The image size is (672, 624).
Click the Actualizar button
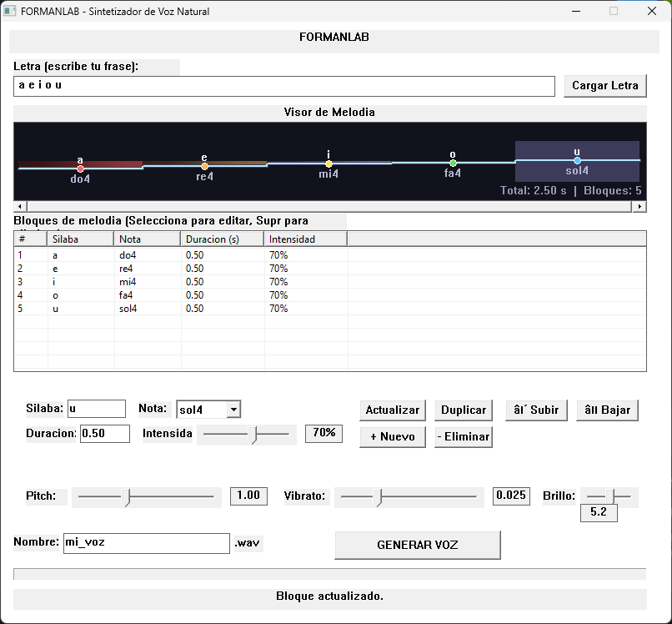point(393,410)
